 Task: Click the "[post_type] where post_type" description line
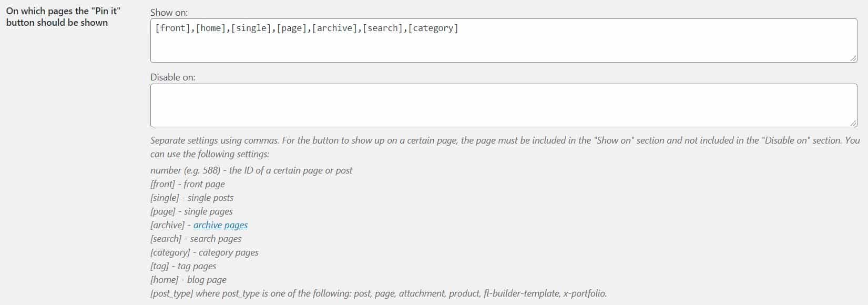(379, 293)
